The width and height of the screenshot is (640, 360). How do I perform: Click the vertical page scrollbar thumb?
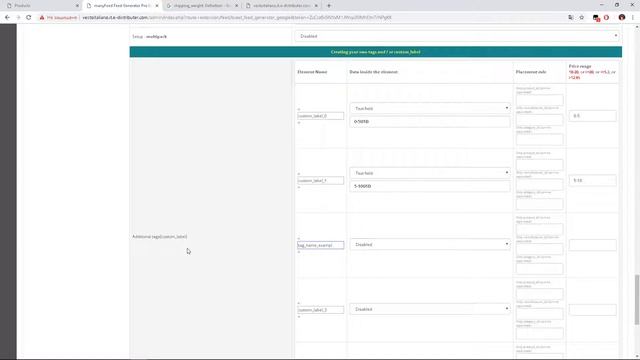pos(637,300)
